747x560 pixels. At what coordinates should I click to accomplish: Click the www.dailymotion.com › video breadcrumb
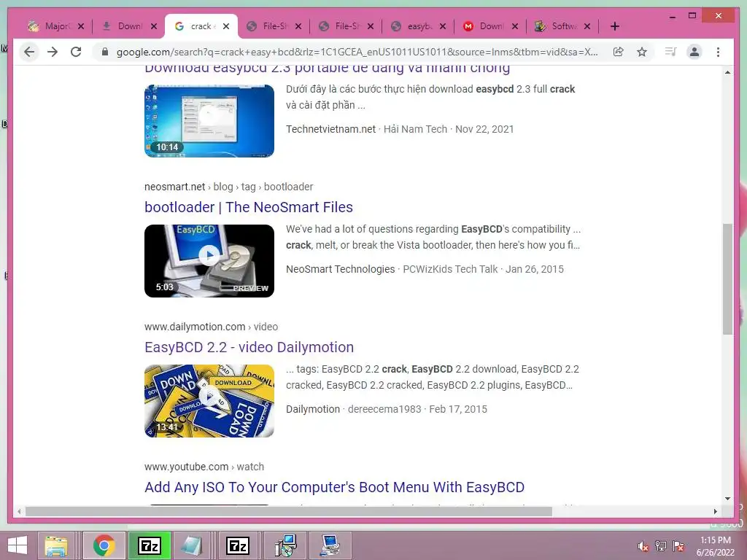[x=211, y=327]
